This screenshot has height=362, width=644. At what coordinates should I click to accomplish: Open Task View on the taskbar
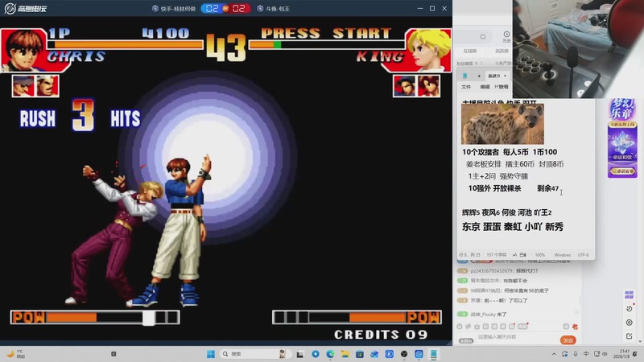[300, 354]
